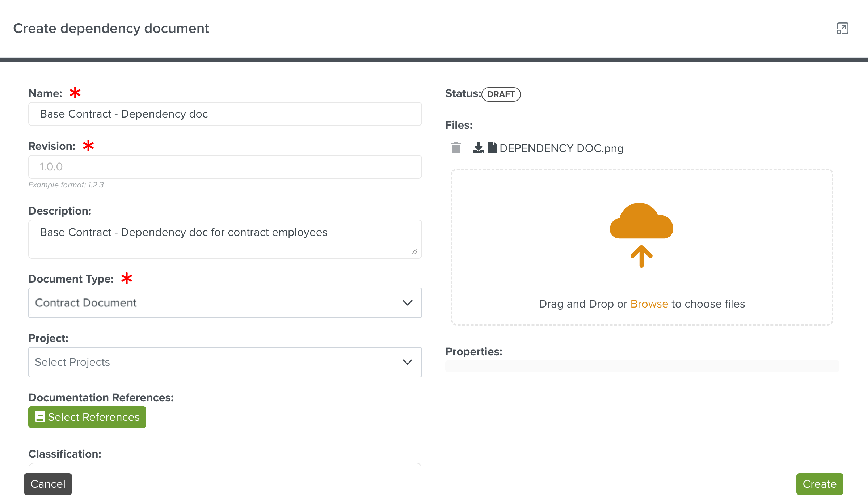The height and width of the screenshot is (500, 868).
Task: Cancel the dependency document creation
Action: 48,484
